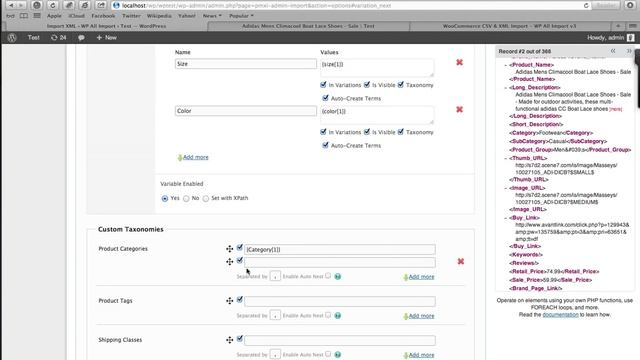Switch to Adidas Mens Climacool browser tab
640x360 pixels.
pos(308,26)
